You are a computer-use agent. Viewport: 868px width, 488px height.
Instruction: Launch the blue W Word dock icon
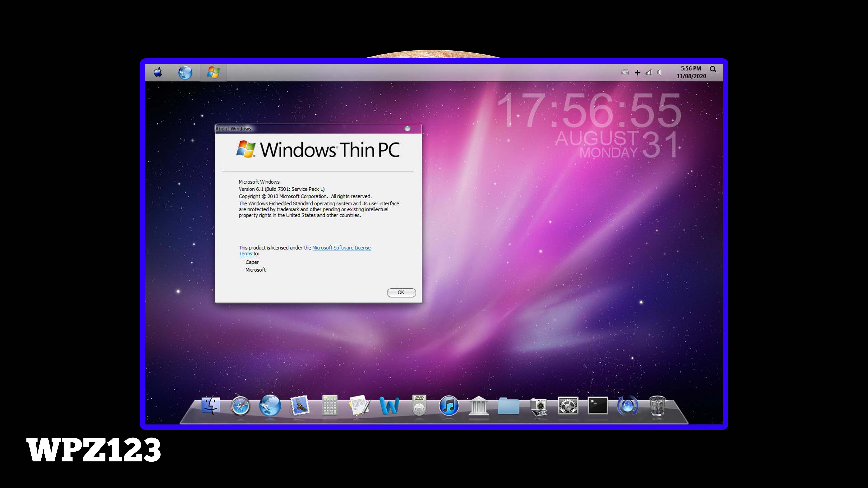[389, 405]
